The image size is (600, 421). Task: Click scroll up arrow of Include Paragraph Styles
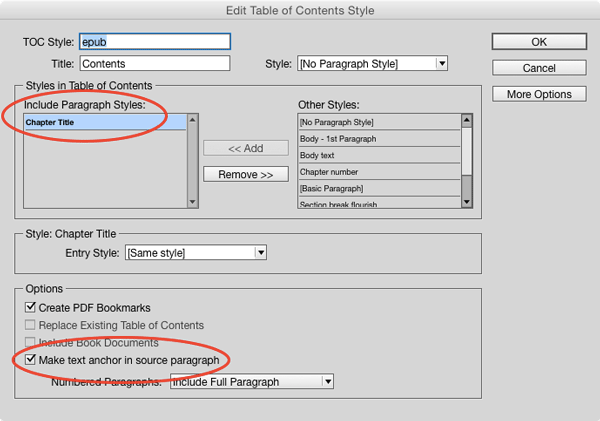(193, 120)
